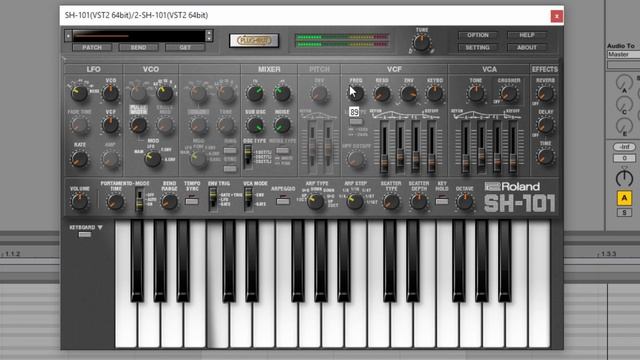The width and height of the screenshot is (640, 360).
Task: Click the LFO VCF depth knob
Action: (x=110, y=125)
